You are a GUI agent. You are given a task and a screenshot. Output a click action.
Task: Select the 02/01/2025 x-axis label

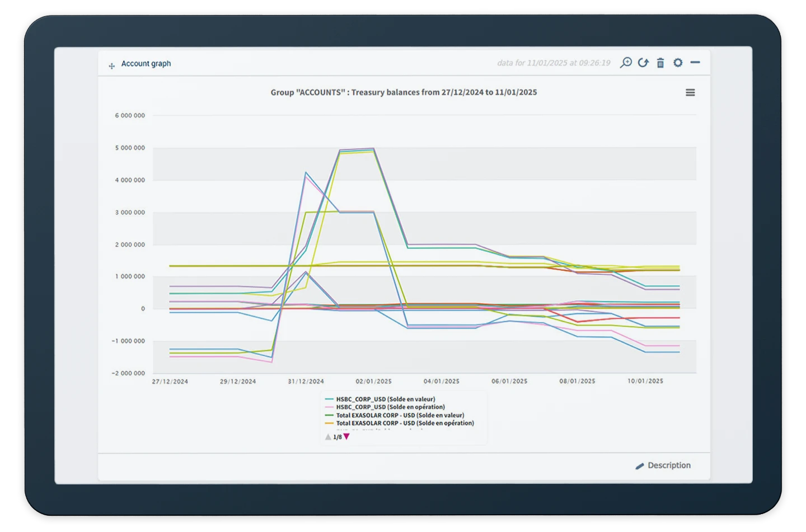[x=373, y=382]
